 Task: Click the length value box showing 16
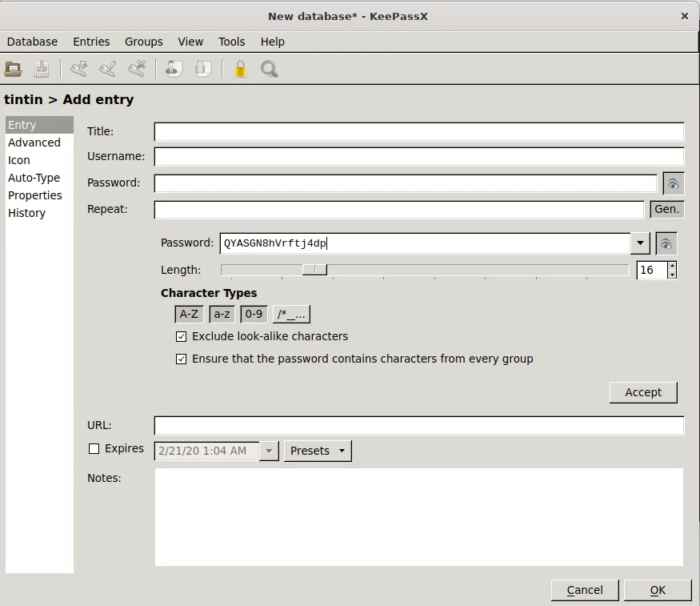(652, 270)
